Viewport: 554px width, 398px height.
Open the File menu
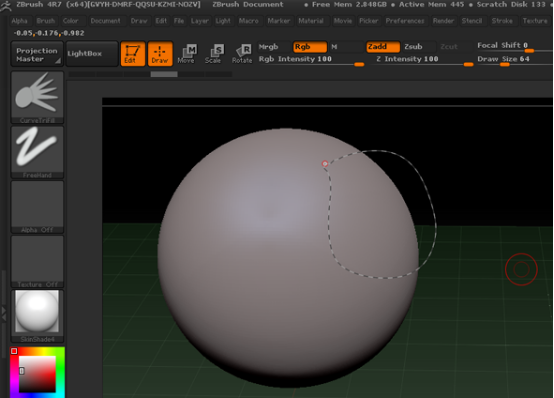(179, 21)
